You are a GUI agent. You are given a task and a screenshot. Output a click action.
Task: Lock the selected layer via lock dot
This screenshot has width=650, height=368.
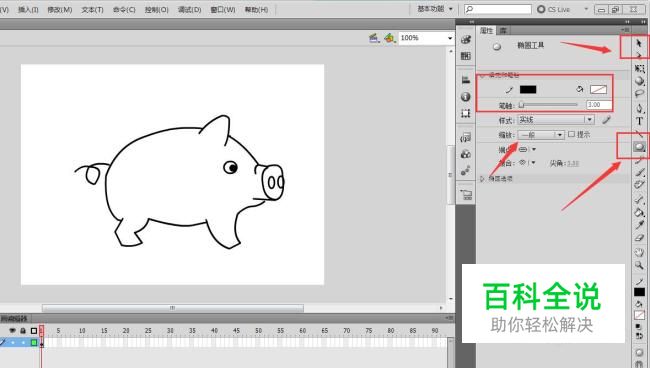(24, 343)
